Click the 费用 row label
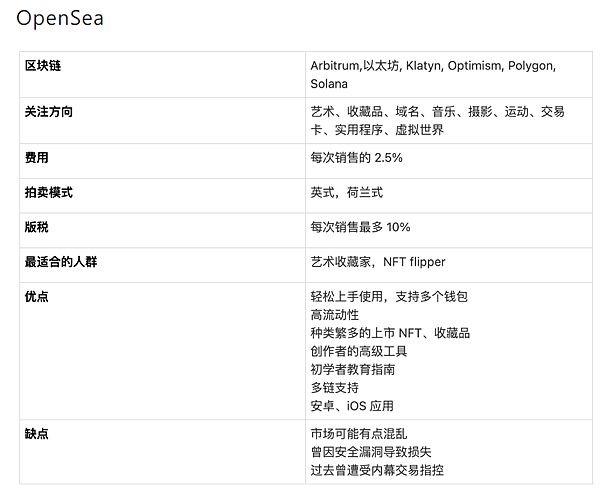 [36, 158]
